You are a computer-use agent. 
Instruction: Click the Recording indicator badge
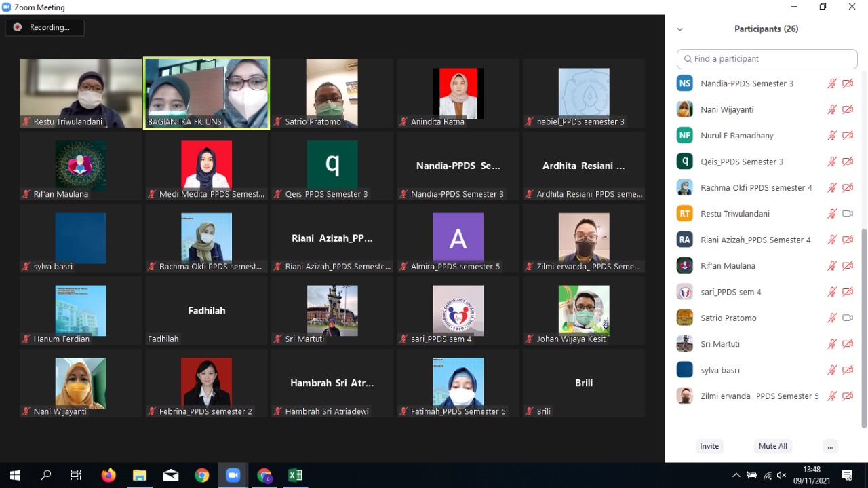click(x=45, y=28)
